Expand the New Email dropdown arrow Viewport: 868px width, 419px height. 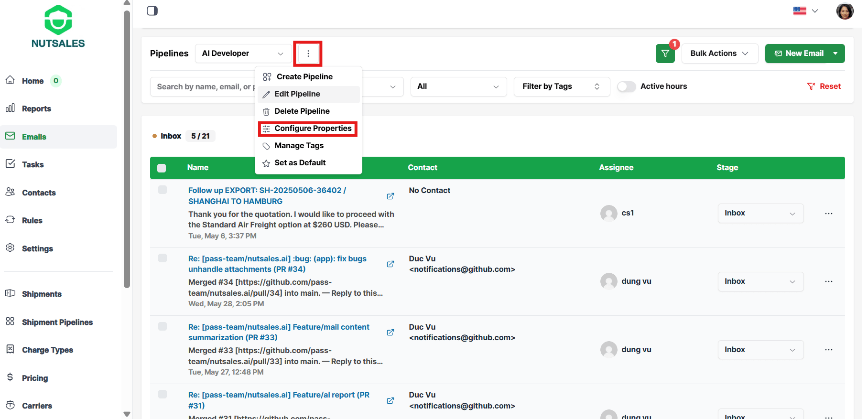(835, 54)
